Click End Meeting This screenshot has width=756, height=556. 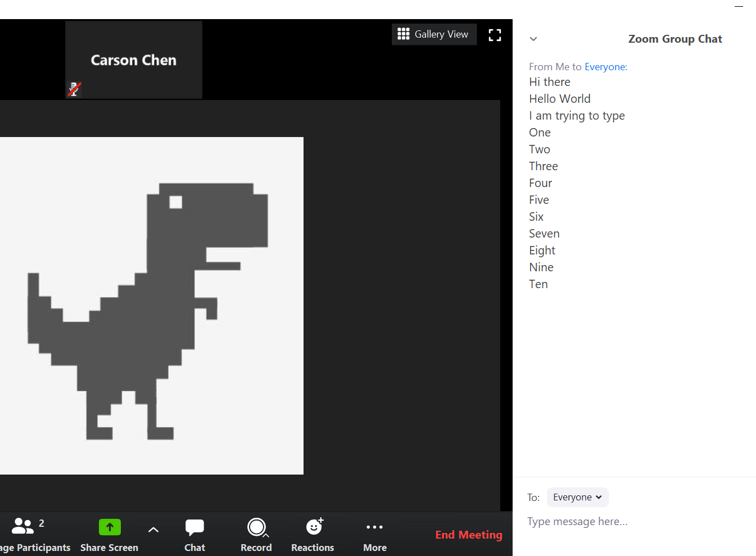469,535
